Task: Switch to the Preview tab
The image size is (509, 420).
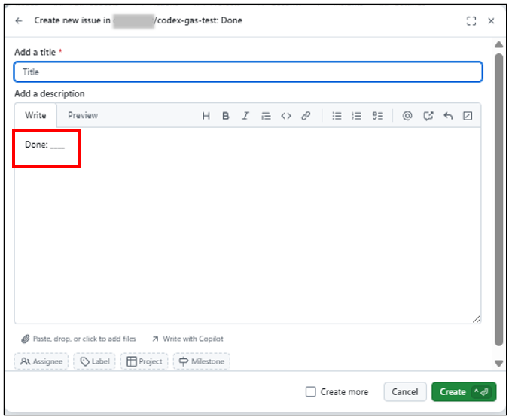Action: click(x=83, y=115)
